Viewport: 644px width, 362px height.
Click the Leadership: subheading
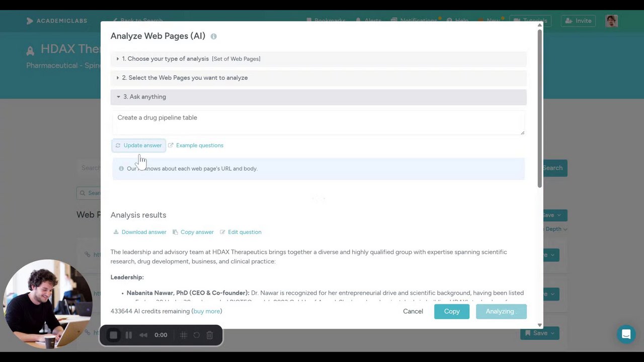point(127,277)
